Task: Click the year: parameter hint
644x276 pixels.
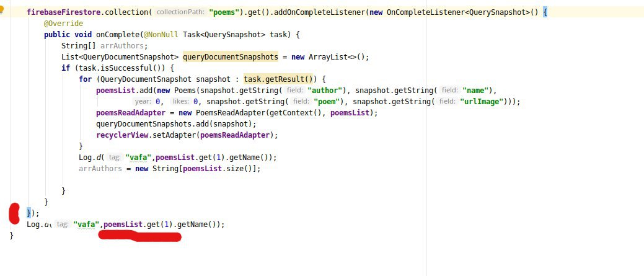Action: [143, 102]
